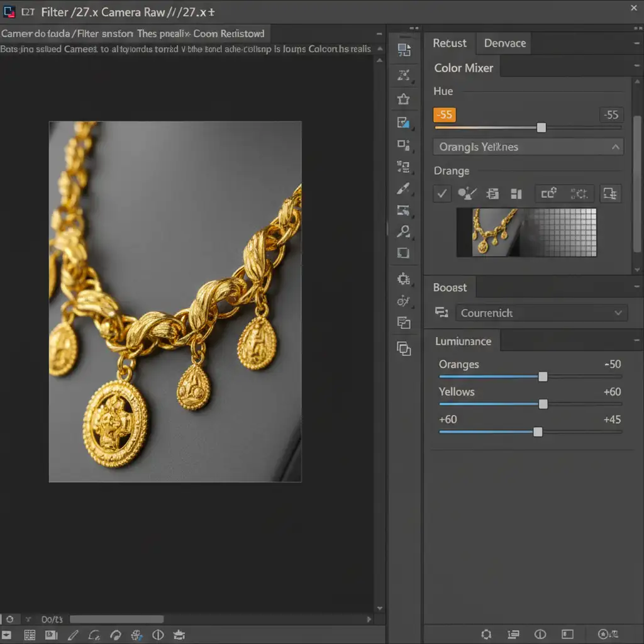Image resolution: width=644 pixels, height=644 pixels.
Task: Click the Color Mixer panel header
Action: (464, 68)
